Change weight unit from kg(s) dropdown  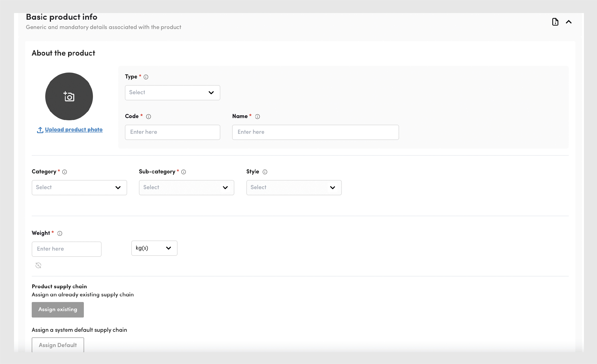(154, 248)
